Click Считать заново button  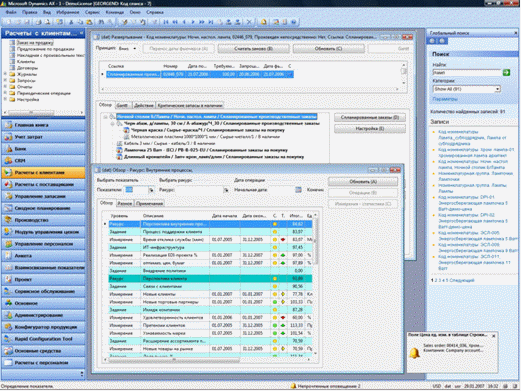[x=253, y=49]
